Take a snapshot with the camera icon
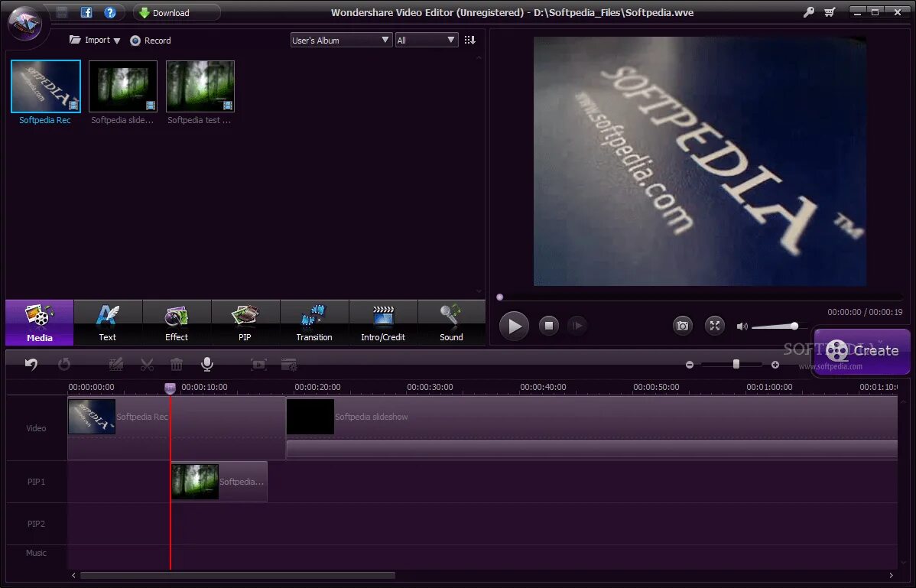 (682, 326)
